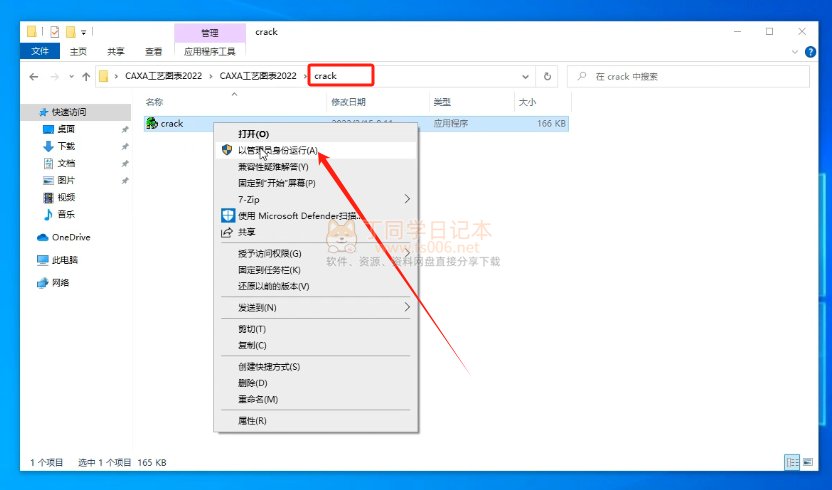This screenshot has width=832, height=490.
Task: Open 图片 folder in navigation pane
Action: click(x=66, y=180)
